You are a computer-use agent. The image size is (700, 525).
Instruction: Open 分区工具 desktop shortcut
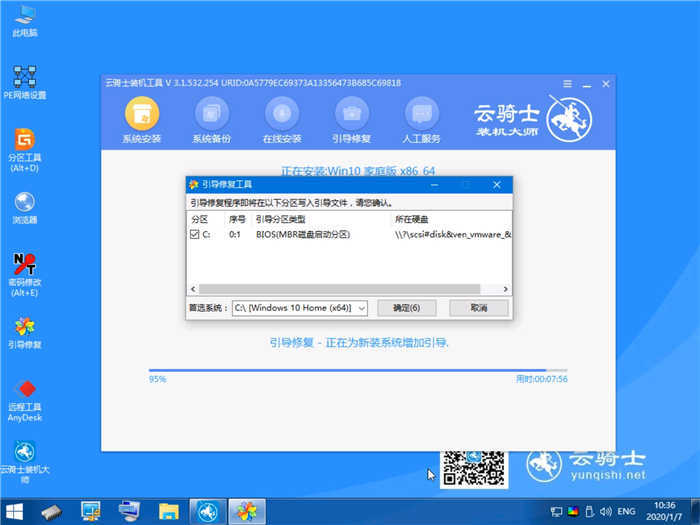(x=24, y=140)
